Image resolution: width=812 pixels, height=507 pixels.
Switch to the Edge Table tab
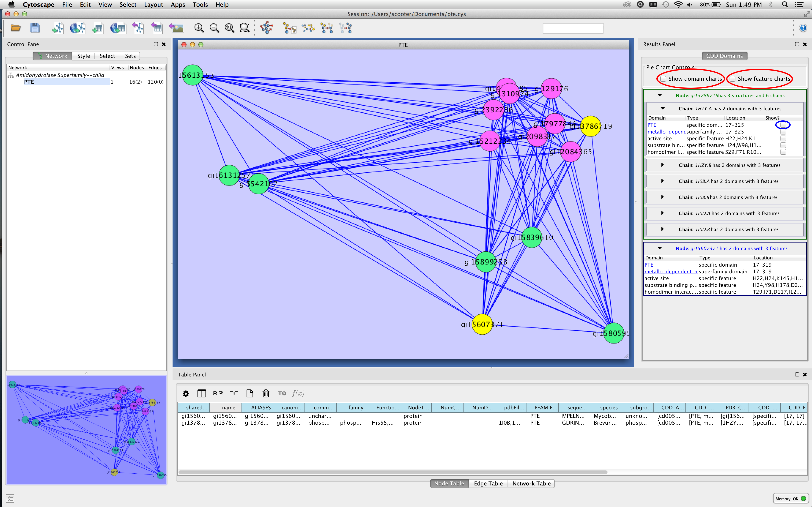[x=488, y=484]
